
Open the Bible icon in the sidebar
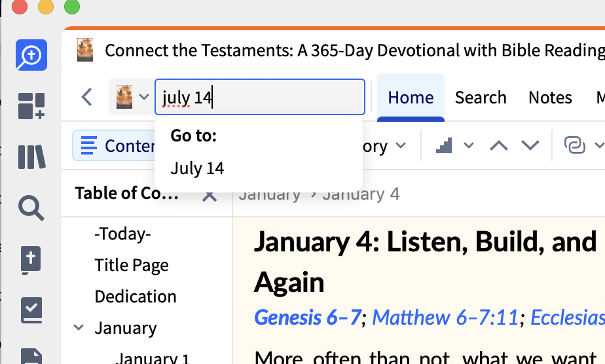pyautogui.click(x=31, y=260)
